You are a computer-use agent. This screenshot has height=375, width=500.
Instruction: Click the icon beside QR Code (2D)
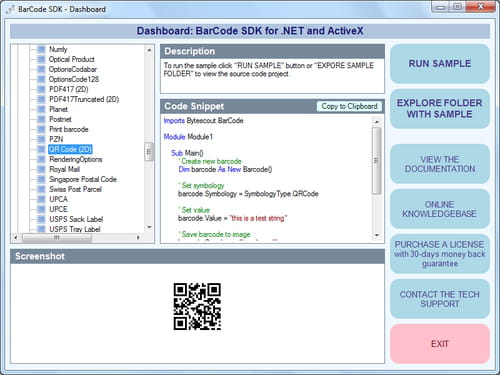point(41,149)
